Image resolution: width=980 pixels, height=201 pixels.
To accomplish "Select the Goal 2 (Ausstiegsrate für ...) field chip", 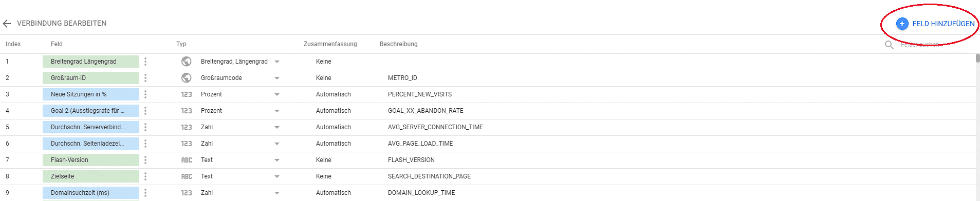I will [x=91, y=111].
